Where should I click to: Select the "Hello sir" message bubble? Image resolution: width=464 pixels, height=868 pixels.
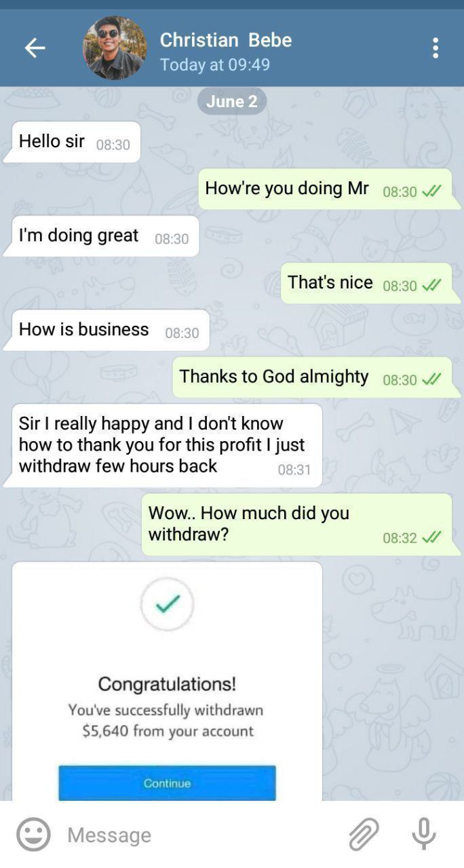pos(73,142)
